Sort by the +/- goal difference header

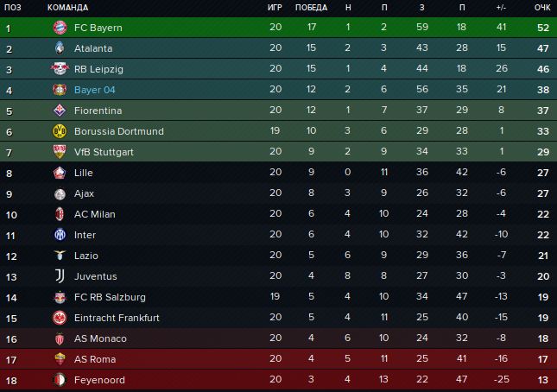coord(501,8)
